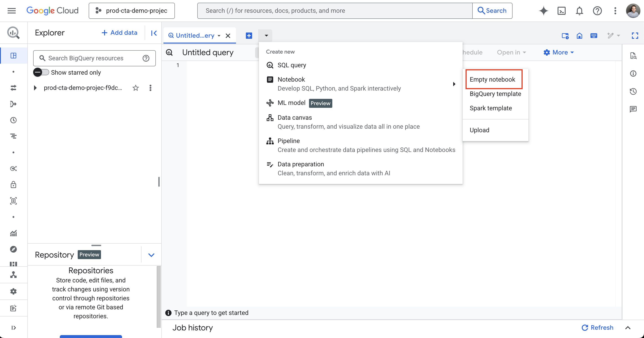Star the prod-cta-demo-projec project
Screen dimensions: 644x338
135,88
